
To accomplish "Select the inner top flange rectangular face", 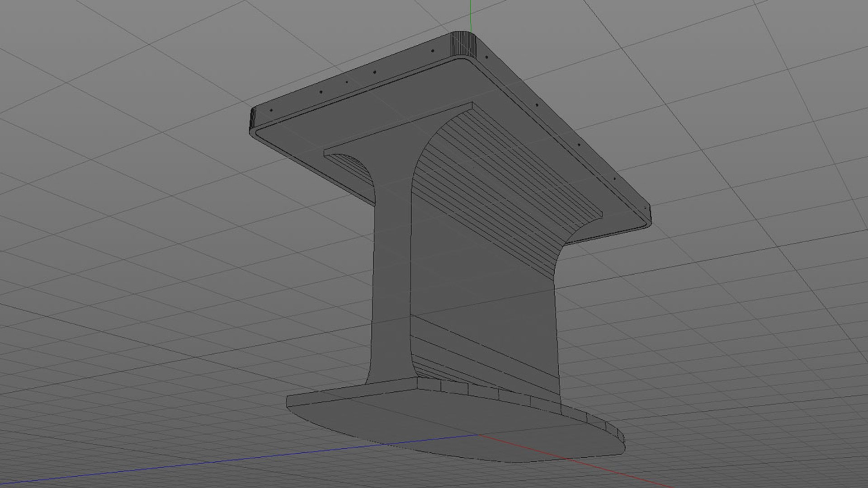I will pyautogui.click(x=398, y=131).
